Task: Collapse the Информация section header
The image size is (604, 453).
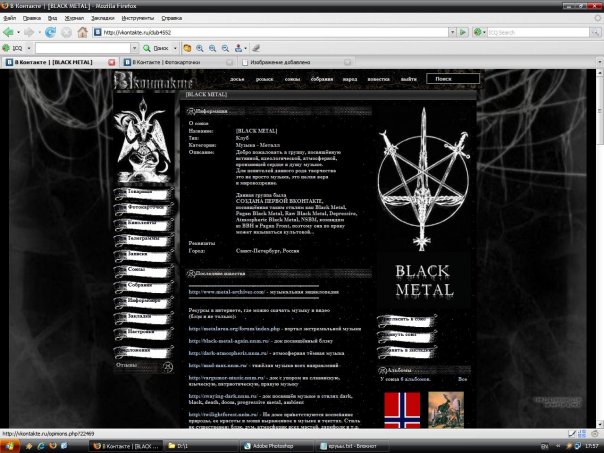Action: [x=212, y=111]
